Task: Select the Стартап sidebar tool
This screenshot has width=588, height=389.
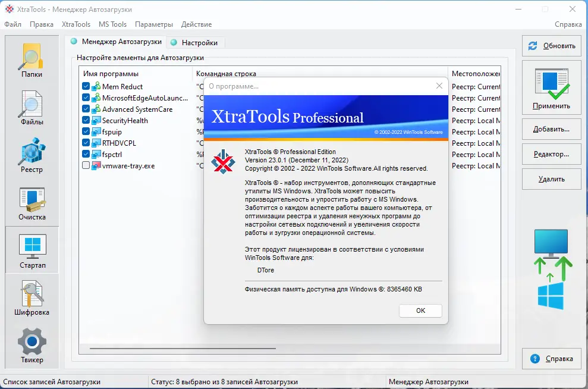Action: [32, 250]
